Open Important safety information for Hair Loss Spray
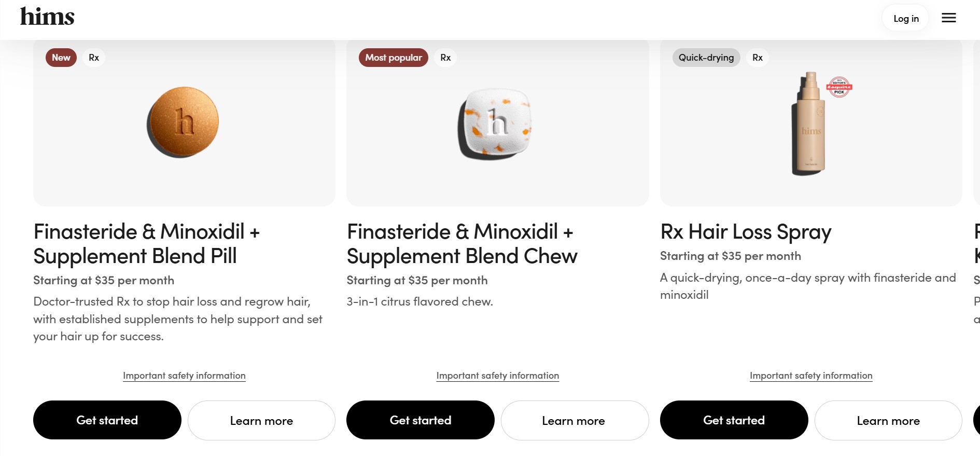This screenshot has height=456, width=980. click(x=811, y=376)
